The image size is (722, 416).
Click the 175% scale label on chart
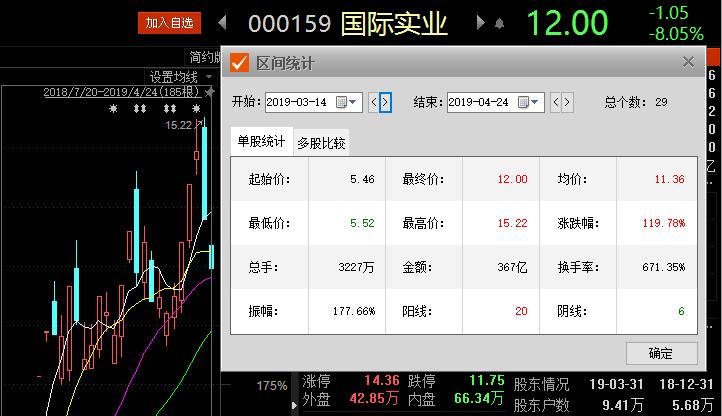point(272,386)
